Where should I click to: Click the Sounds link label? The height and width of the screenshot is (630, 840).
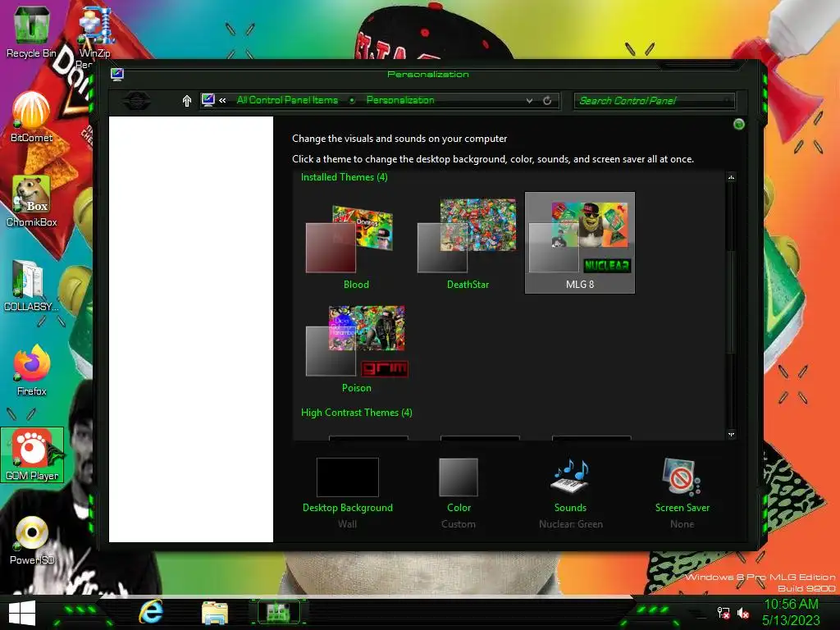[x=570, y=507]
